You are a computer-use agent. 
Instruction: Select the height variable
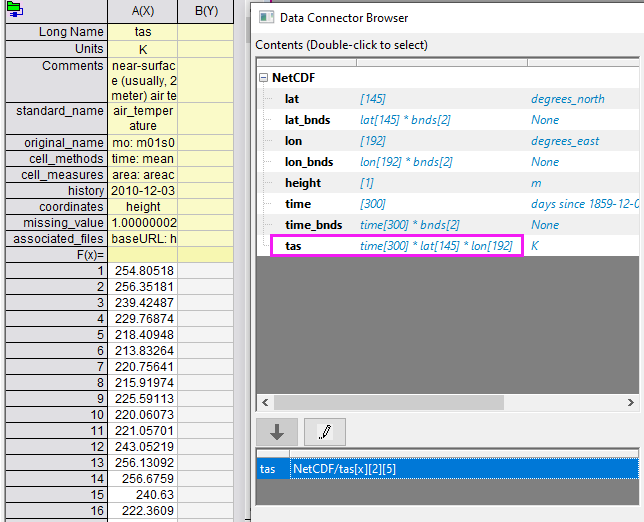(x=303, y=183)
